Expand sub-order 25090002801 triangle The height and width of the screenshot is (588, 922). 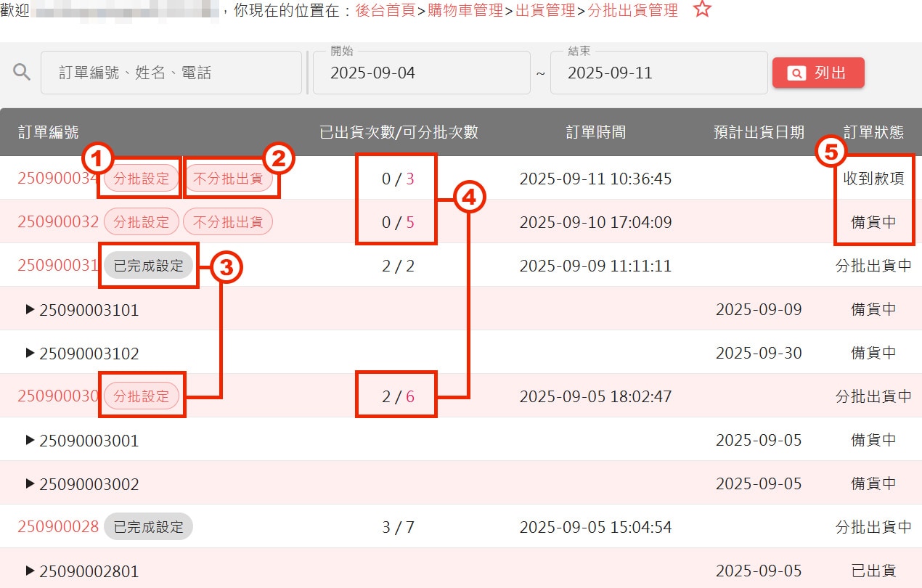(30, 571)
